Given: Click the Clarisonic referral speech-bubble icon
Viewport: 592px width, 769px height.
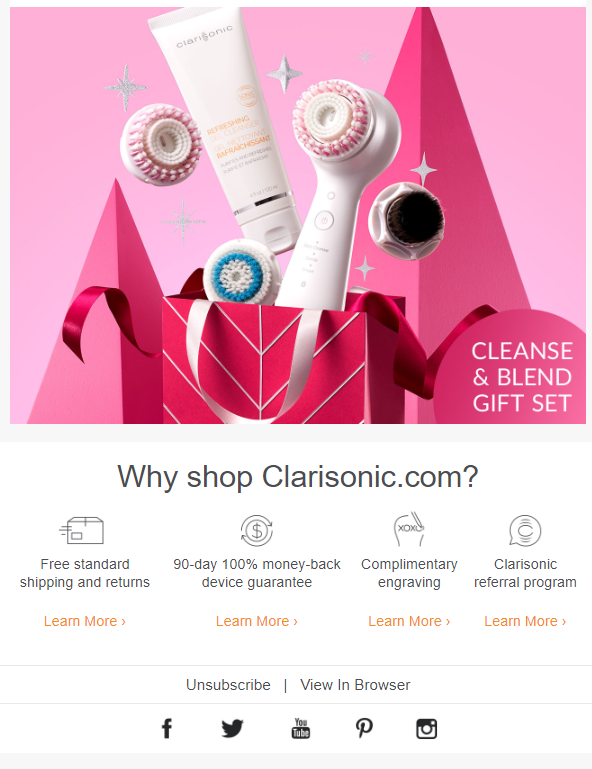Looking at the screenshot, I should pos(525,530).
